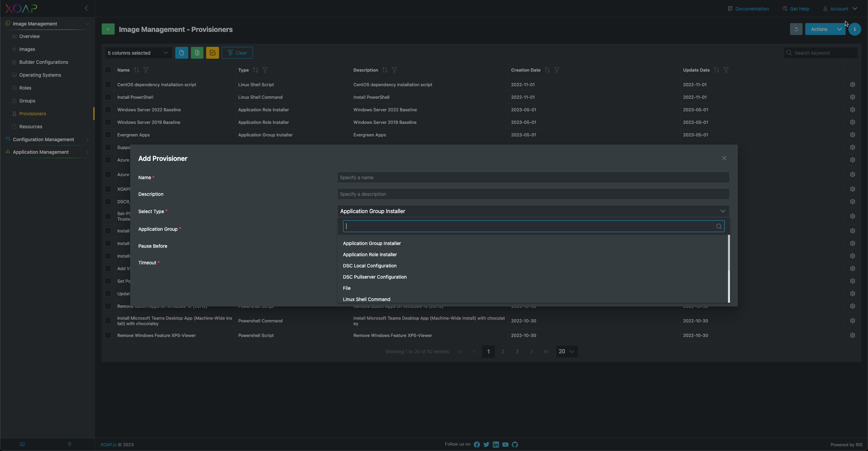This screenshot has height=451, width=868.
Task: Collapse the sidebar with the chevron
Action: pyautogui.click(x=86, y=8)
